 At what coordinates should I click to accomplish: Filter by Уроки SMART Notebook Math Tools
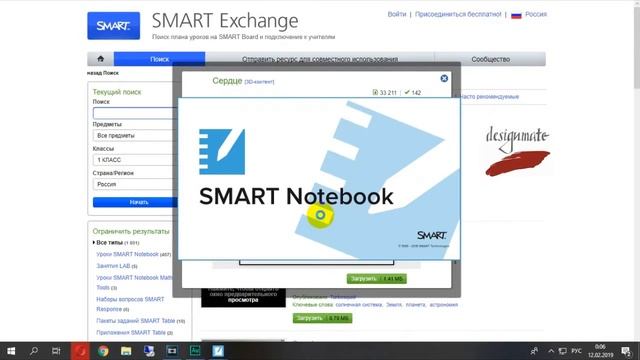point(134,282)
